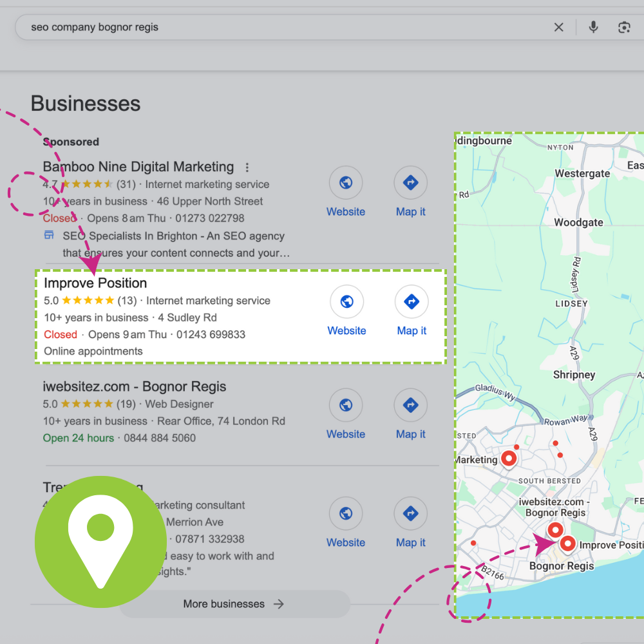Open iwebsitez.com website globe icon
The image size is (644, 644).
[346, 405]
